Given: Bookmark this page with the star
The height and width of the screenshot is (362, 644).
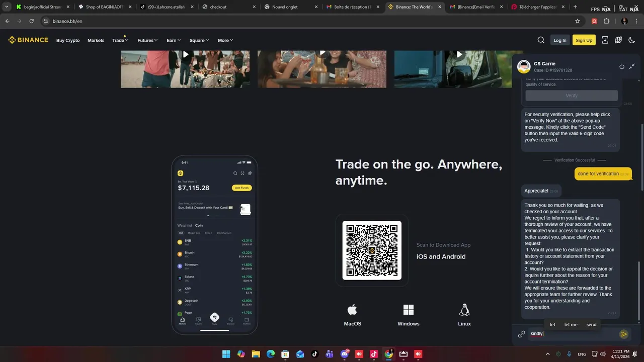Looking at the screenshot, I should pyautogui.click(x=578, y=21).
